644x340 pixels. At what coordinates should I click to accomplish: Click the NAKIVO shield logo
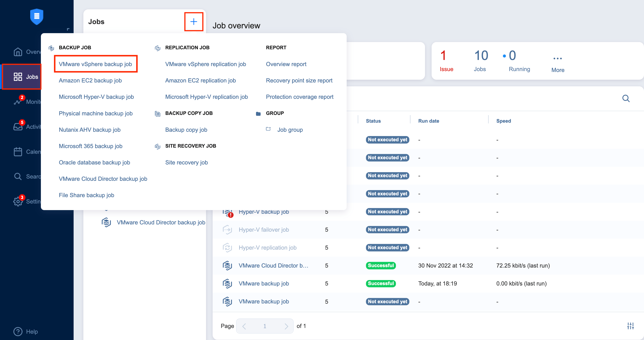[37, 17]
